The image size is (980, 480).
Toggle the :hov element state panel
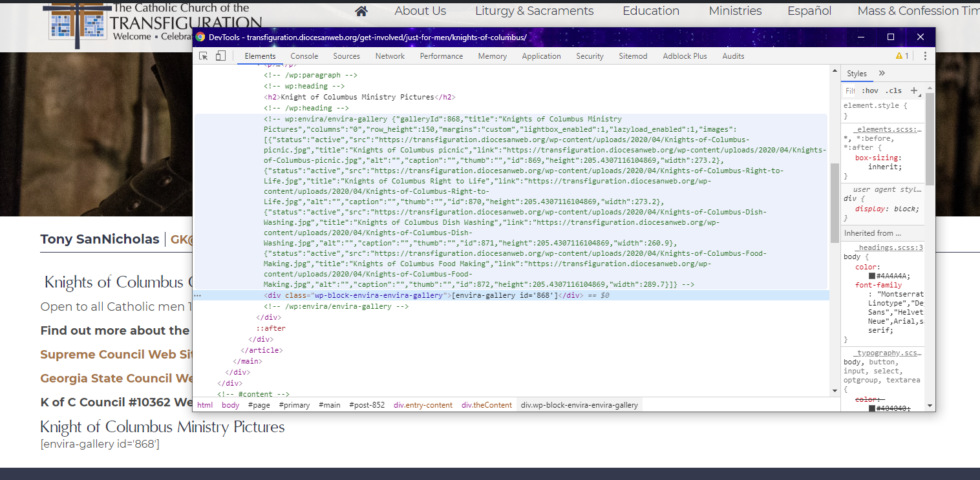(x=870, y=91)
